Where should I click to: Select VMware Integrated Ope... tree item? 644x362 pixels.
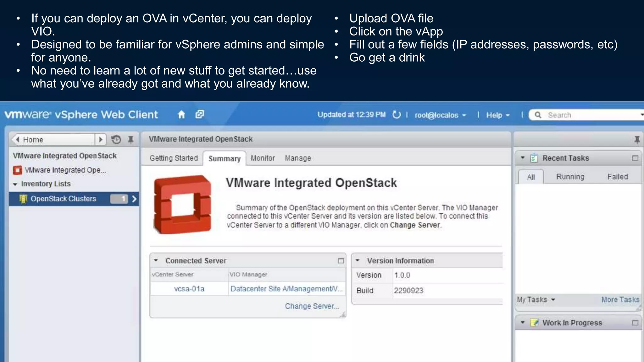(65, 170)
